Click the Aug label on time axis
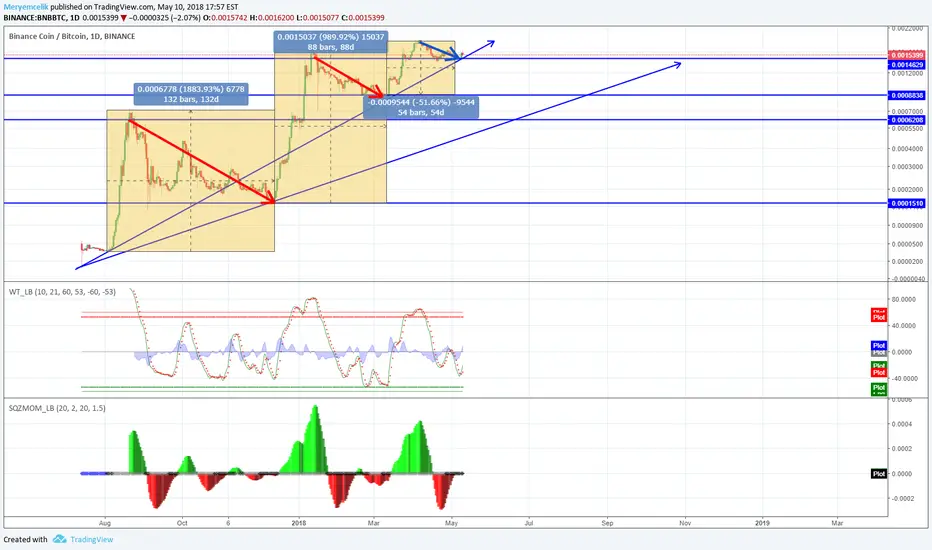This screenshot has width=932, height=550. pyautogui.click(x=105, y=523)
